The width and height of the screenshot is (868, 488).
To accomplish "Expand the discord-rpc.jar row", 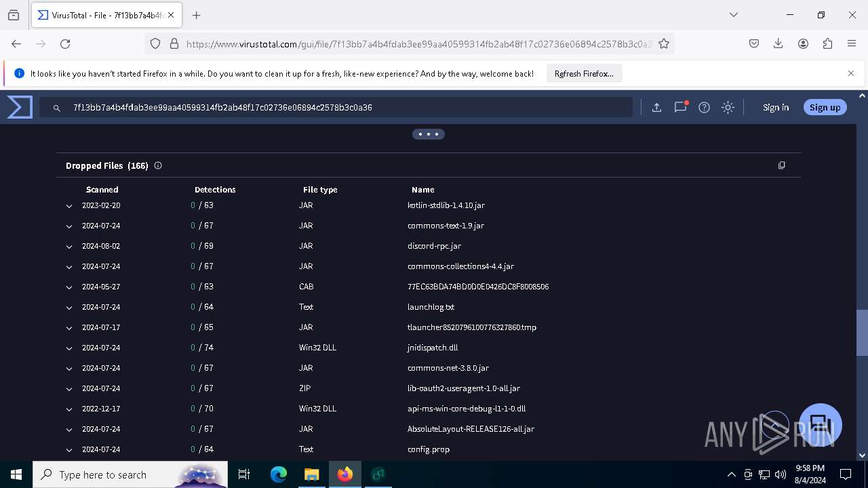I will (x=69, y=246).
